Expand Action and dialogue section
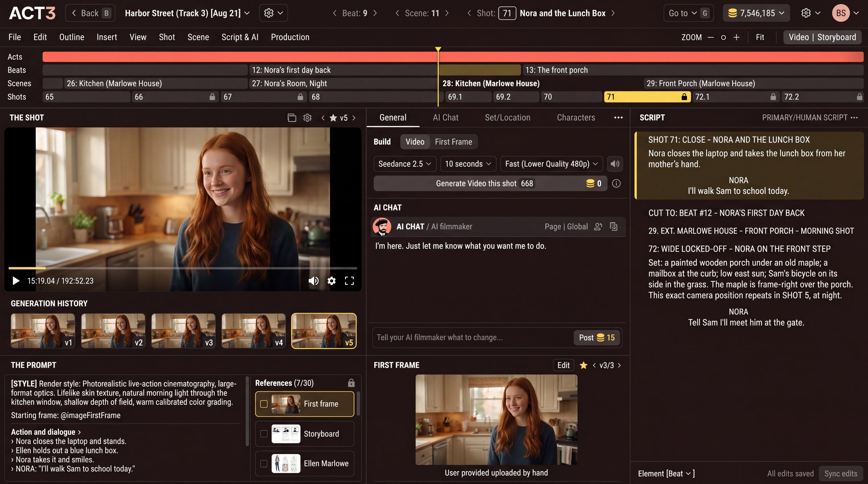 tap(46, 432)
